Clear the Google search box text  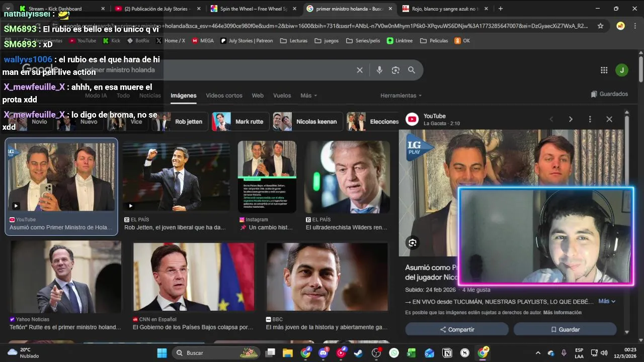coord(360,70)
